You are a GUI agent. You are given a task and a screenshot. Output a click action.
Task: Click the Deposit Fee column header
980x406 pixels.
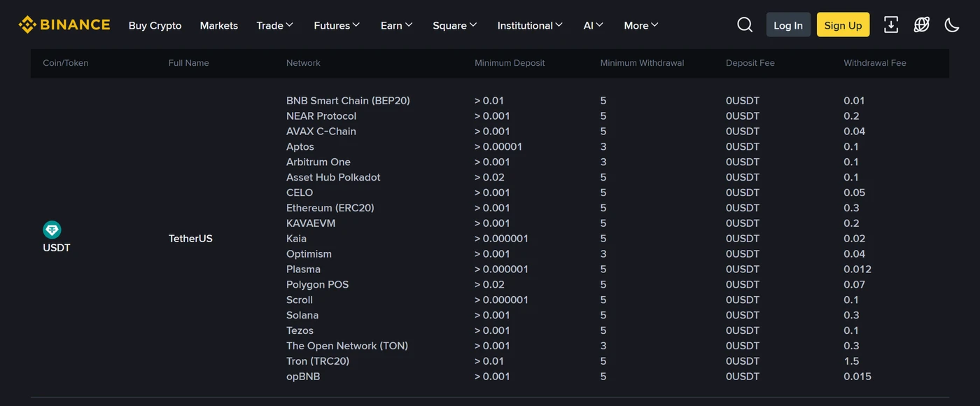(x=750, y=63)
